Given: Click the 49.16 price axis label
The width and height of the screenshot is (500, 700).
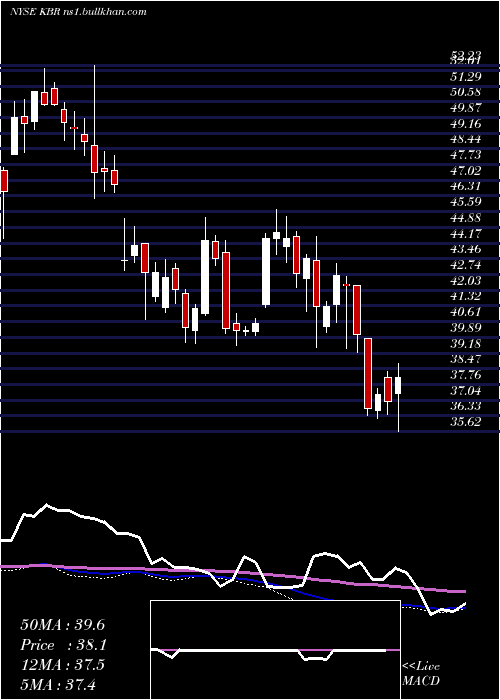Looking at the screenshot, I should pyautogui.click(x=466, y=123).
